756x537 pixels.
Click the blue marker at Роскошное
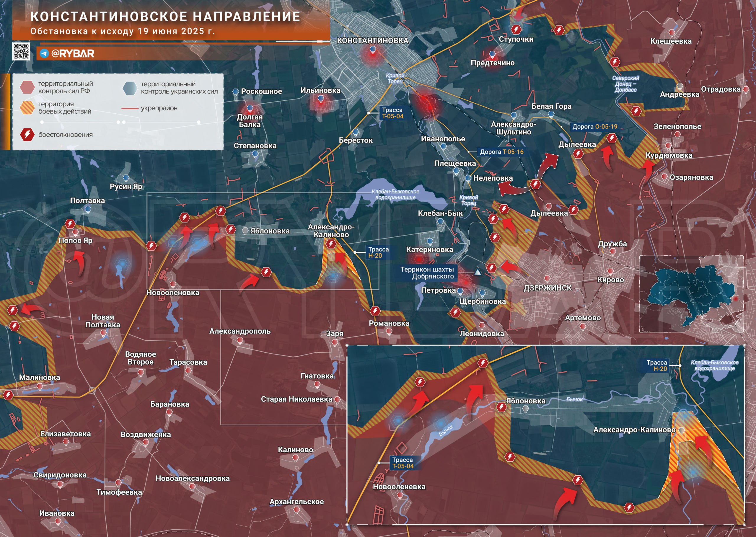235,92
